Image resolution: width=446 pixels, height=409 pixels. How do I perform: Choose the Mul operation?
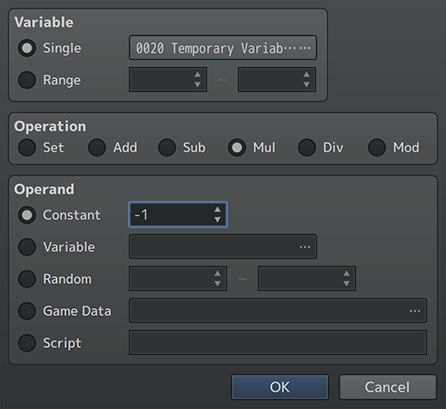pyautogui.click(x=237, y=147)
